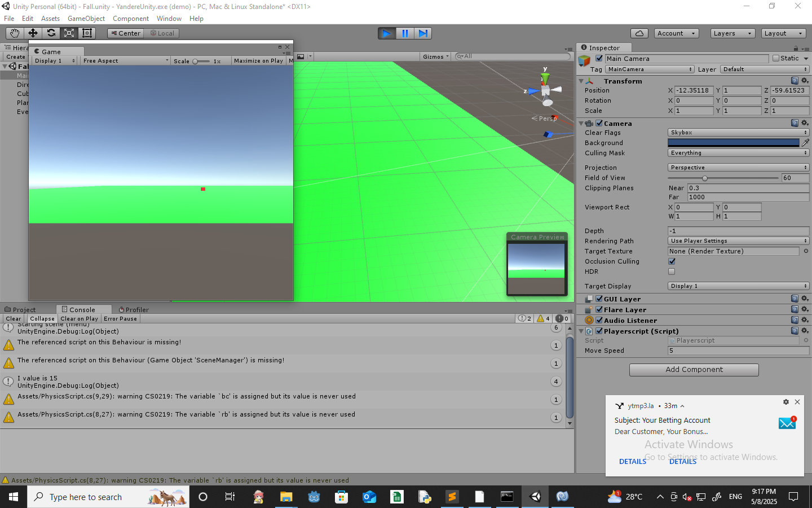812x508 pixels.
Task: Select the Move tool
Action: (x=33, y=33)
